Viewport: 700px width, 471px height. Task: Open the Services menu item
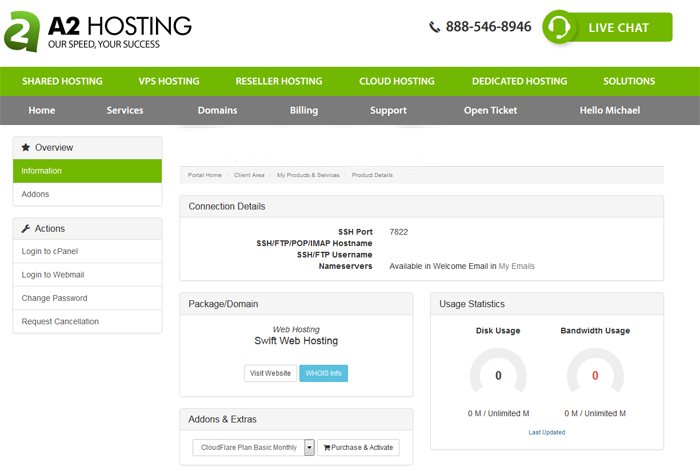(x=125, y=110)
